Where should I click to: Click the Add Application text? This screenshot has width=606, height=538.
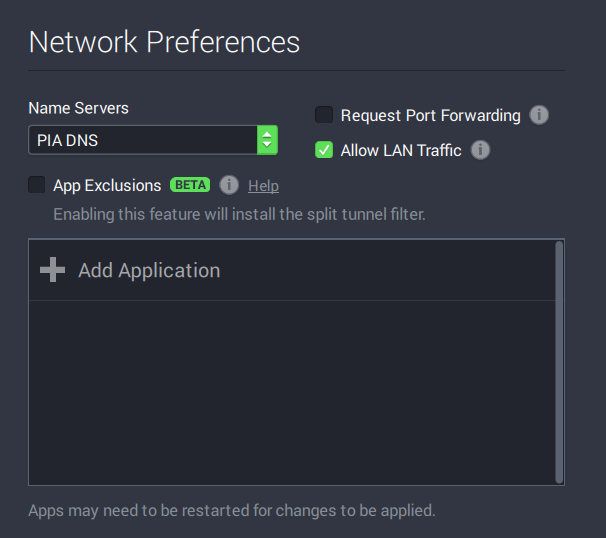[x=149, y=270]
